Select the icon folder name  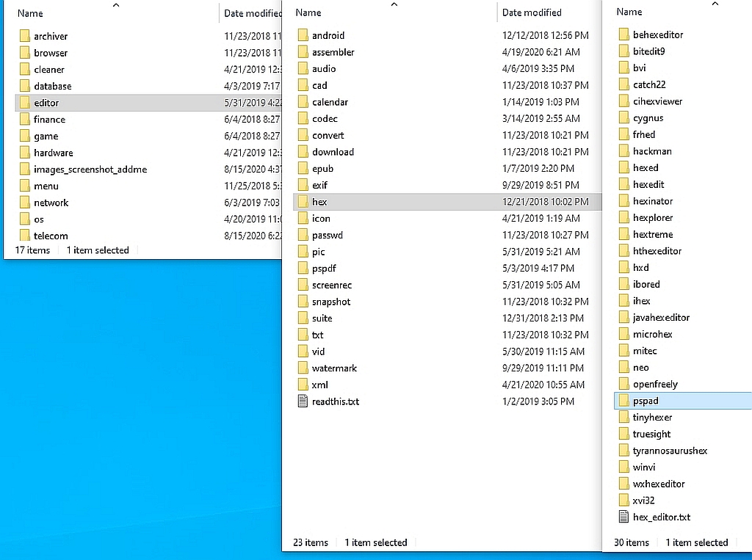(321, 218)
